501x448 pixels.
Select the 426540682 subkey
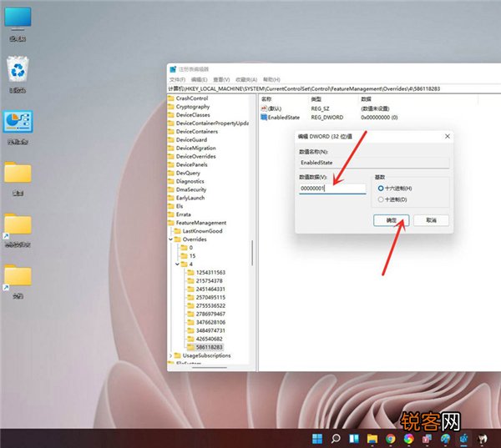point(209,339)
